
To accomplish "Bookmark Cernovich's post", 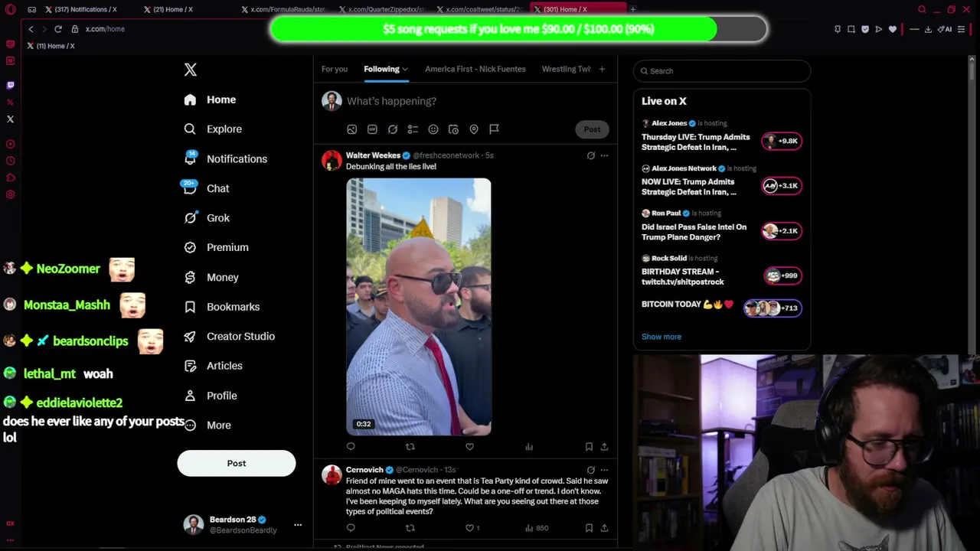I will (x=589, y=528).
